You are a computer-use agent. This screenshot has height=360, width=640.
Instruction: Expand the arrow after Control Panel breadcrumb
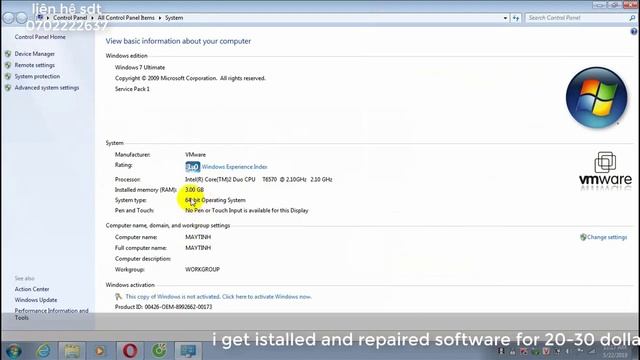[92, 18]
